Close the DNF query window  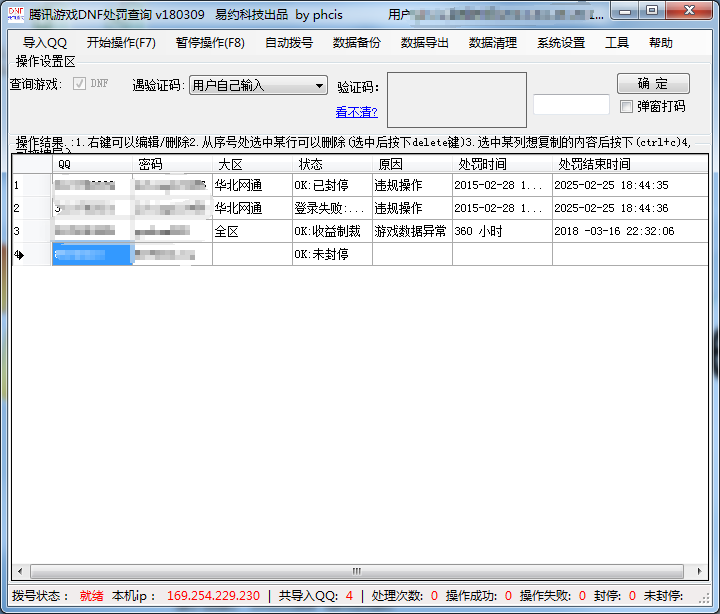(689, 11)
